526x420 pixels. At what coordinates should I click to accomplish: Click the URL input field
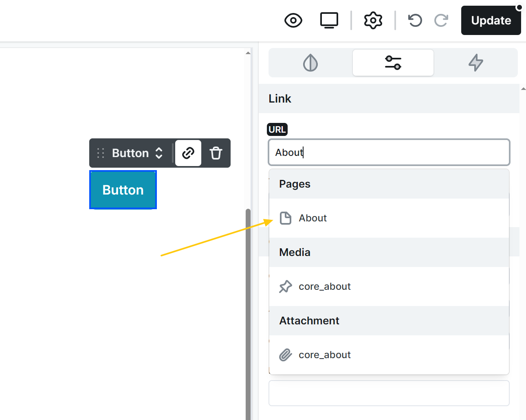click(389, 152)
